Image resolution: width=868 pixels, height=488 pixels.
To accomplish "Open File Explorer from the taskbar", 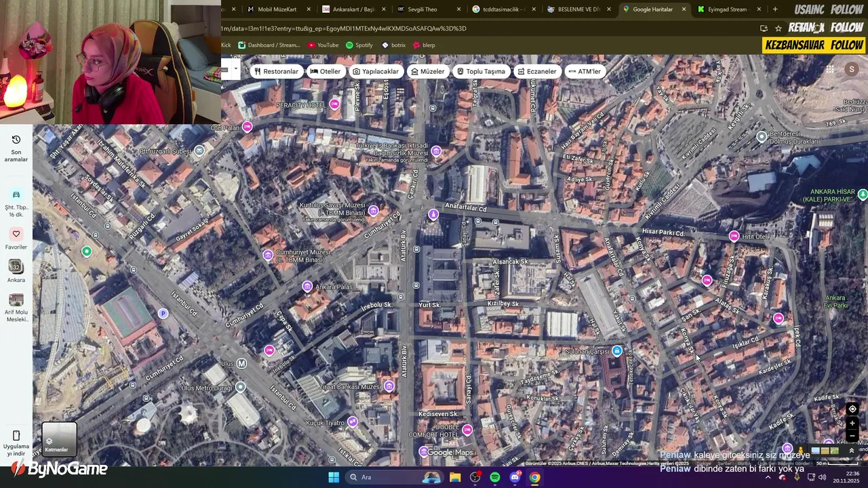I will tap(455, 477).
